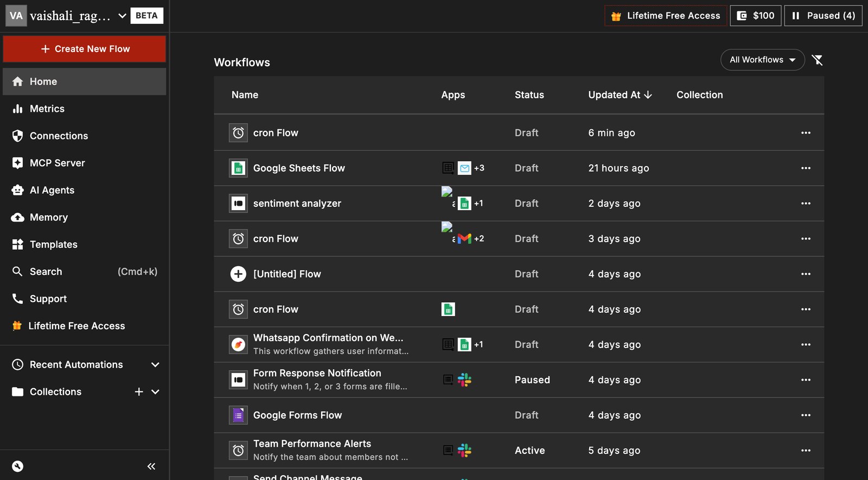This screenshot has height=480, width=868.
Task: Go to AI Agents in sidebar
Action: pyautogui.click(x=52, y=190)
